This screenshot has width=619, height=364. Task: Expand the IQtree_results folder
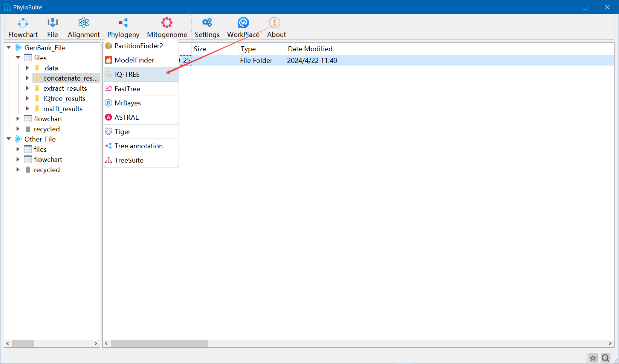coord(28,98)
